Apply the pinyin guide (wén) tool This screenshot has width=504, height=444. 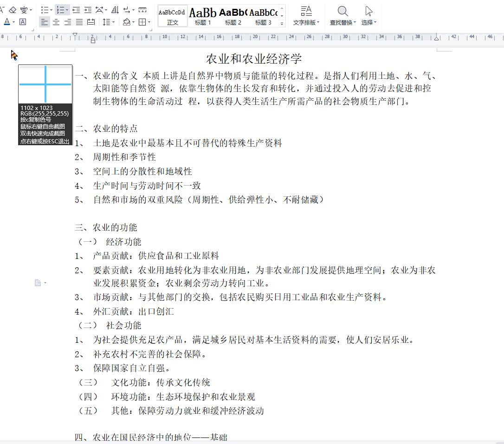[x=24, y=10]
